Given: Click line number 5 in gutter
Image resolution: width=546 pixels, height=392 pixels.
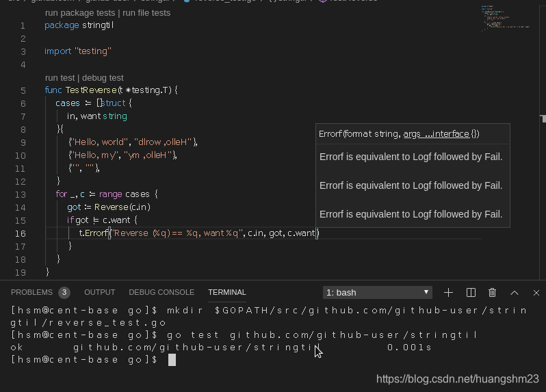Looking at the screenshot, I should (x=23, y=90).
